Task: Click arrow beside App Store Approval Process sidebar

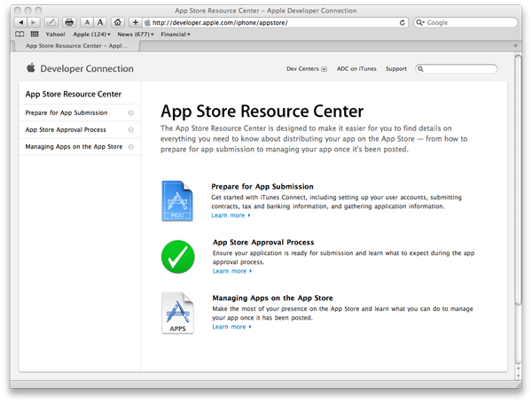Action: pyautogui.click(x=130, y=130)
